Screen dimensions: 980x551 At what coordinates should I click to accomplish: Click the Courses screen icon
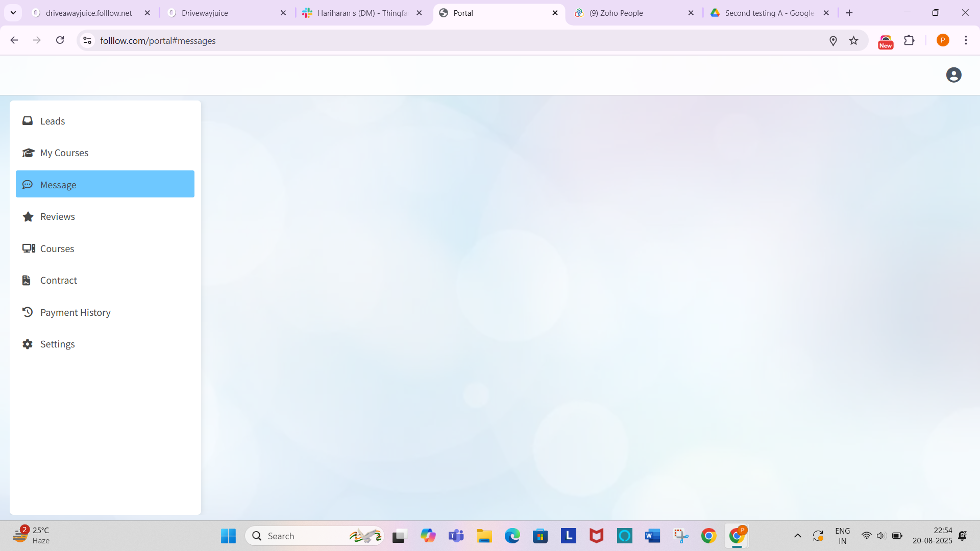[28, 248]
